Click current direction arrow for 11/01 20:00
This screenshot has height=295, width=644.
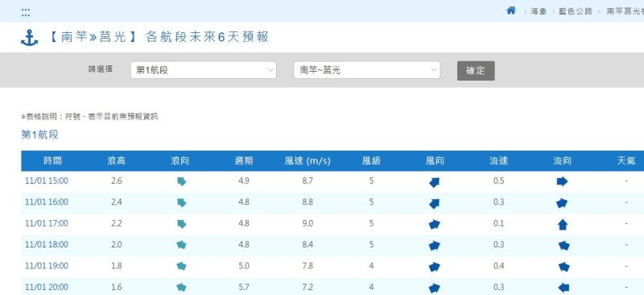point(563,288)
